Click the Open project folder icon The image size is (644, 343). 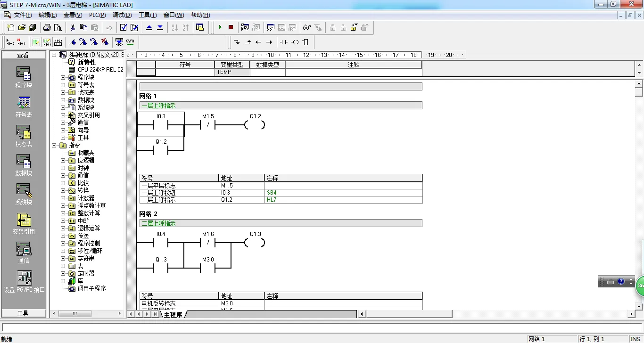[22, 27]
